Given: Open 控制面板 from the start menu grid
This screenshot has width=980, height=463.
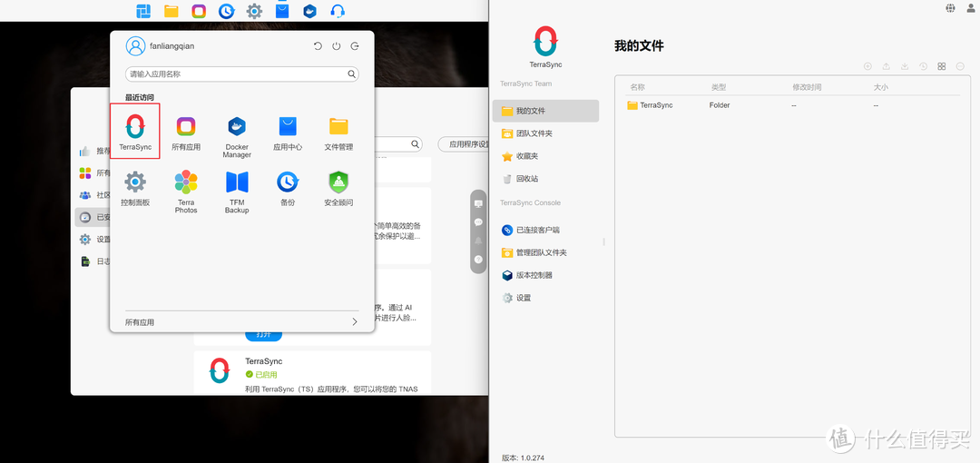Looking at the screenshot, I should pyautogui.click(x=135, y=188).
